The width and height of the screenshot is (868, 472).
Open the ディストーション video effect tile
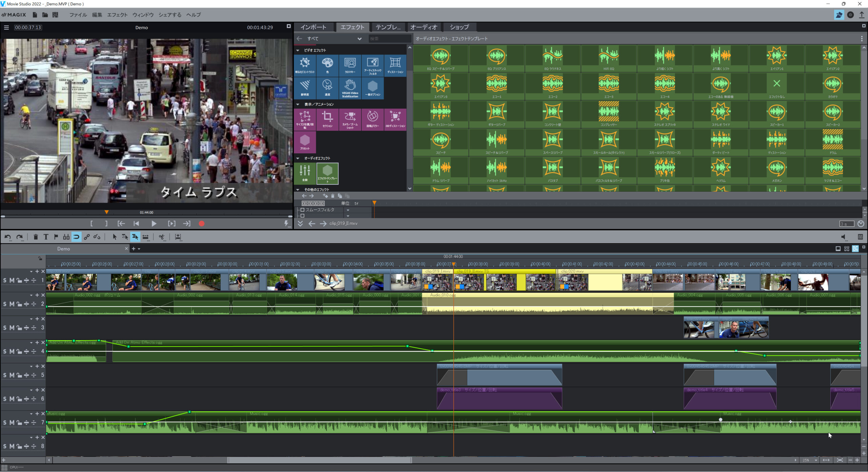coord(395,65)
